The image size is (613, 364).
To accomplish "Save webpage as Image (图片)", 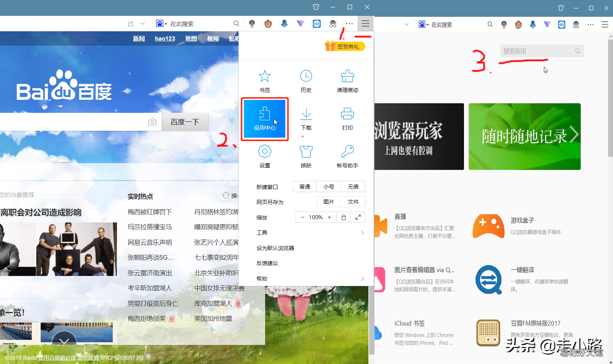I will [x=328, y=202].
